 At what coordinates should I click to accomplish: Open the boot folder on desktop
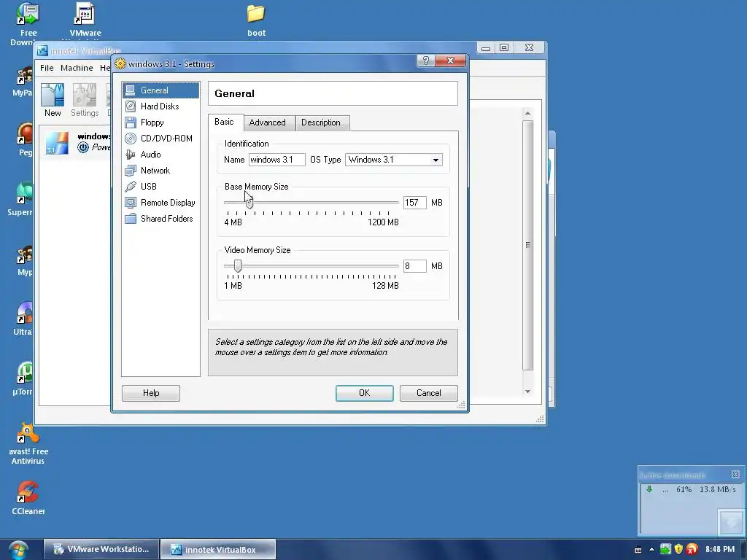click(x=256, y=20)
